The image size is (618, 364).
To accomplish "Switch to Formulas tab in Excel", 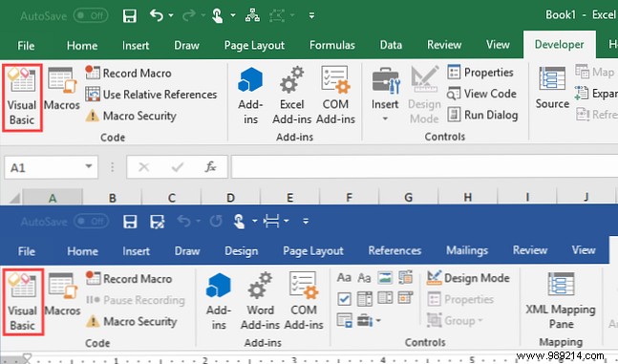I will (331, 45).
